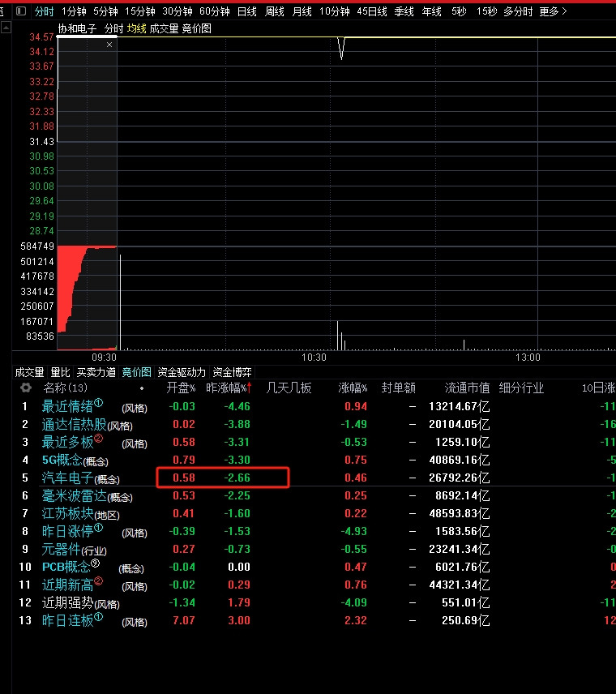This screenshot has height=694, width=616.
Task: Select the 分时 timeframe tab
Action: coord(44,11)
